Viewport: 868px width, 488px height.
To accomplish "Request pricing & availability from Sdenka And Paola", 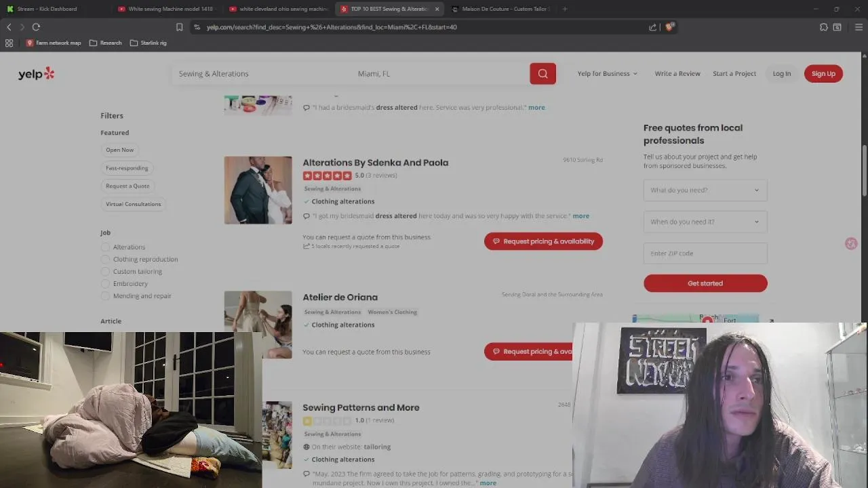I will coord(543,241).
